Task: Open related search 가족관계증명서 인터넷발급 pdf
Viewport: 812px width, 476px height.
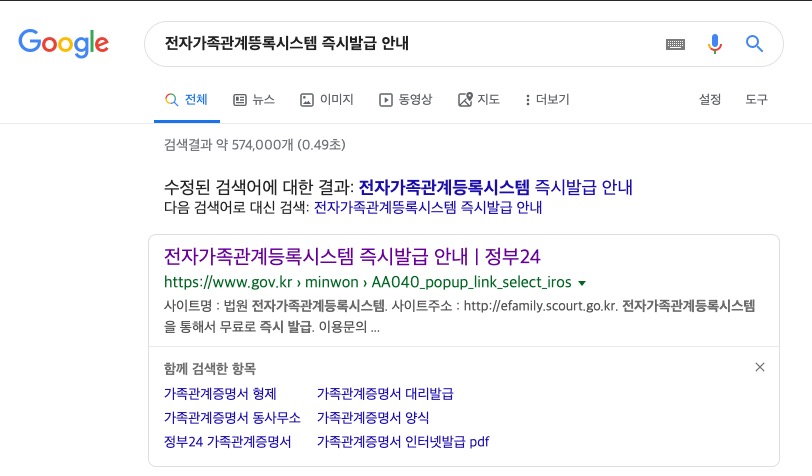Action: click(403, 442)
